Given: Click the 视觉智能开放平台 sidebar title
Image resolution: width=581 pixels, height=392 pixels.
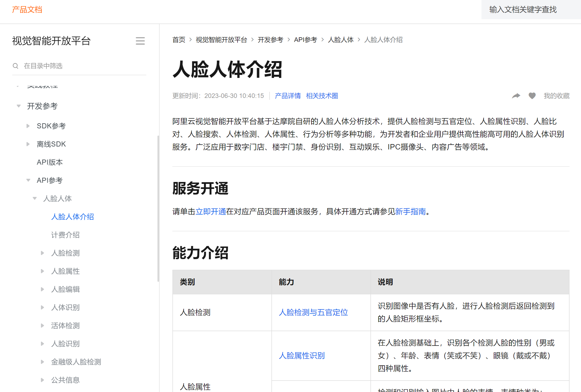Looking at the screenshot, I should (52, 41).
